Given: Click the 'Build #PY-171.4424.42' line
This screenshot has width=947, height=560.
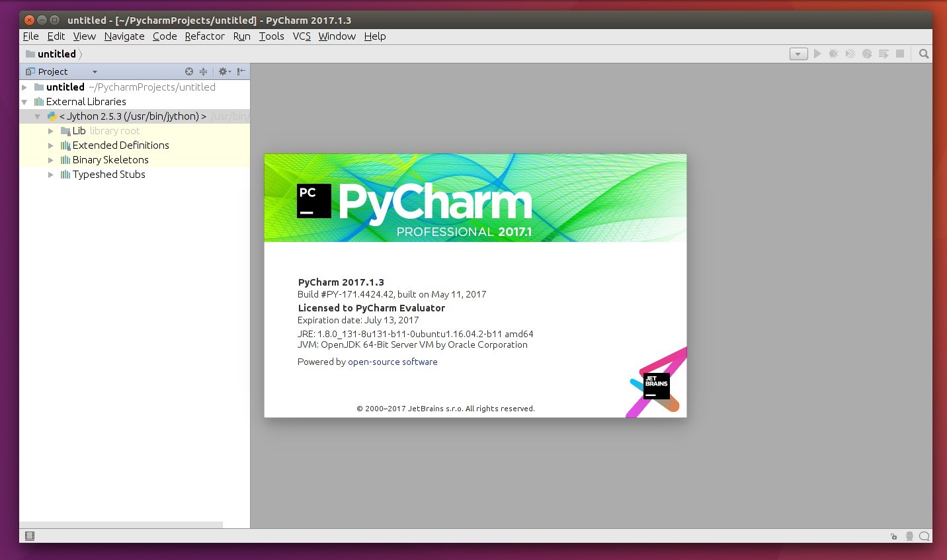Looking at the screenshot, I should pyautogui.click(x=392, y=294).
